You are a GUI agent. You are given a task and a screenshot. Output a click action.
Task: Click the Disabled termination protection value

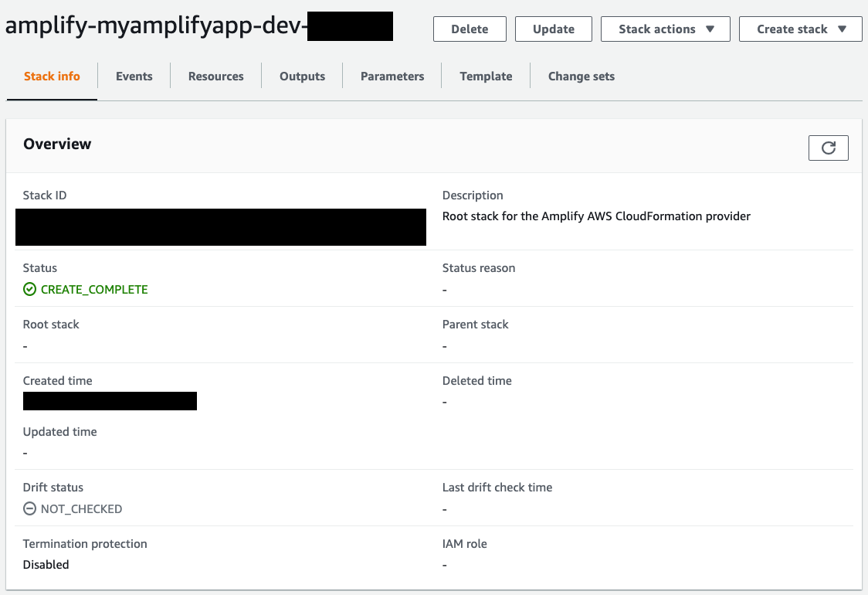pos(46,565)
